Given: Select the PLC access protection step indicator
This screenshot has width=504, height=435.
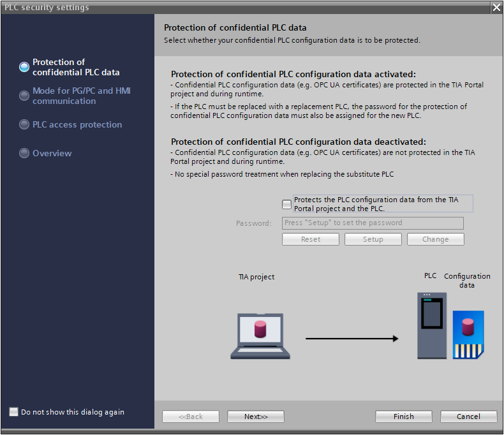Looking at the screenshot, I should point(24,124).
